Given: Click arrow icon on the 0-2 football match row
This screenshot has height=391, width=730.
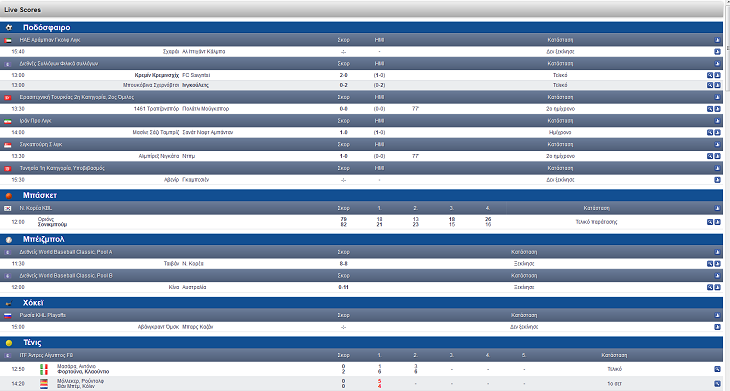Looking at the screenshot, I should tap(717, 85).
